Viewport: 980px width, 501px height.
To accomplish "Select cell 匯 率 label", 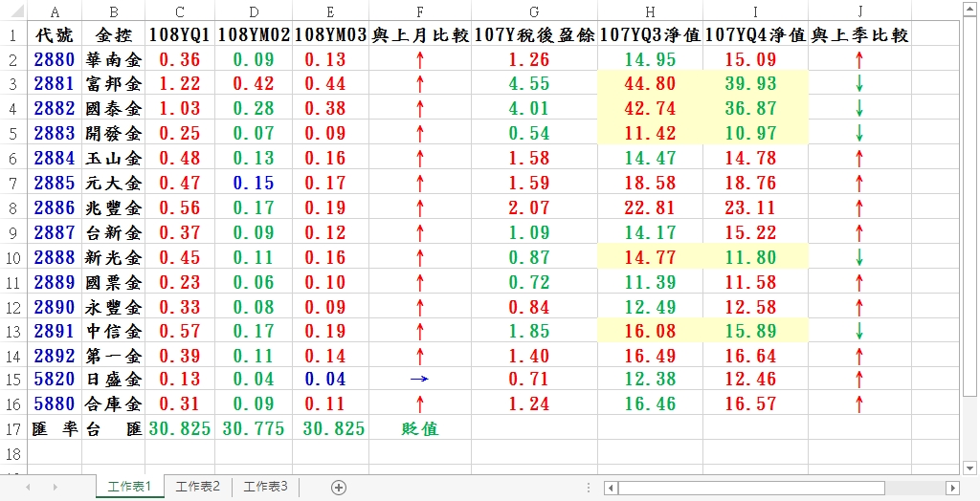I will (x=55, y=429).
